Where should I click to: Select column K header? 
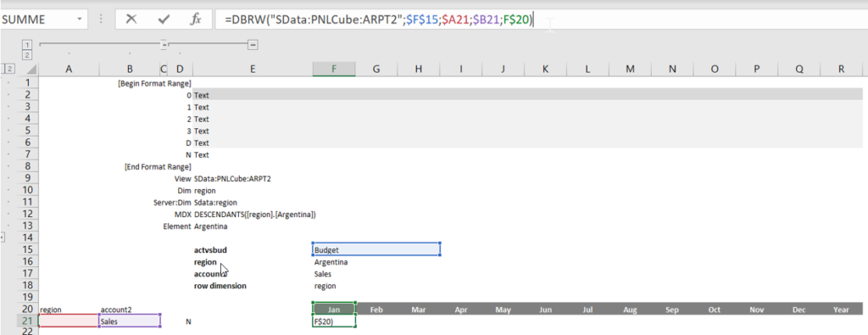click(545, 70)
